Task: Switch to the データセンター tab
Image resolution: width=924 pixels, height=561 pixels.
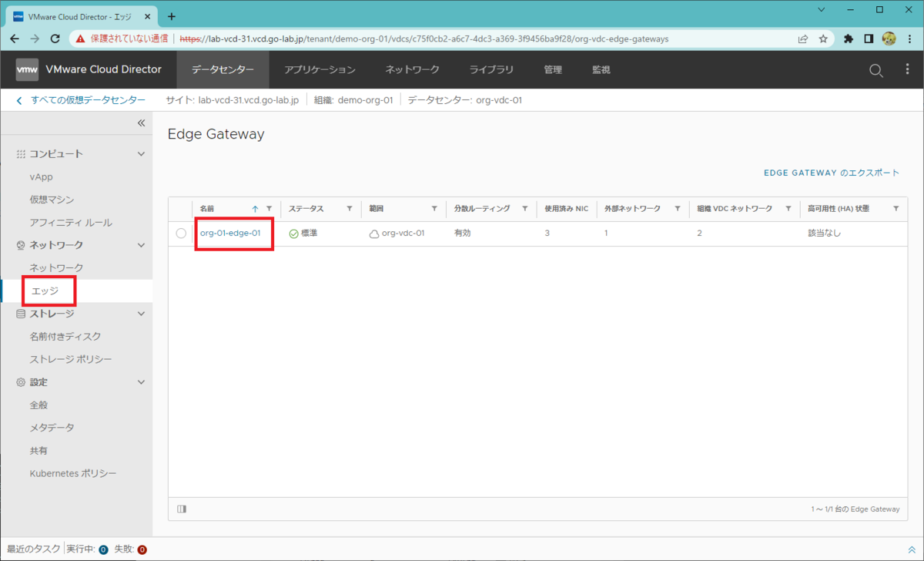Action: (223, 69)
